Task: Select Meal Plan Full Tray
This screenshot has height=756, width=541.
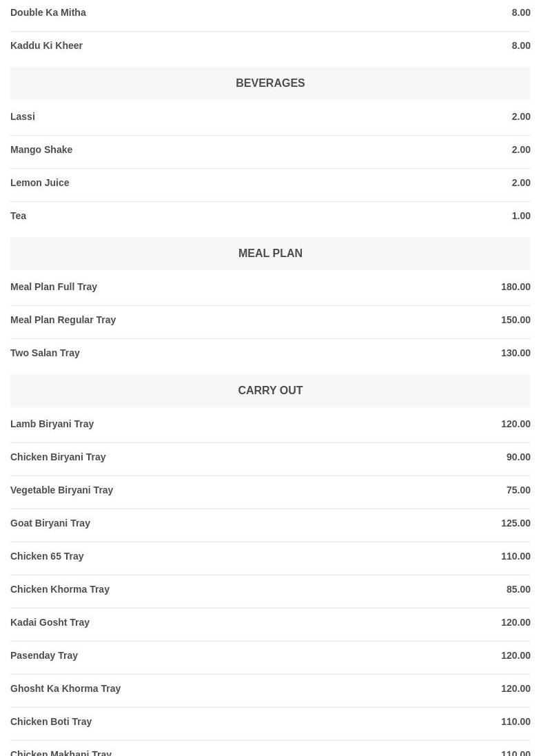Action: coord(54,287)
